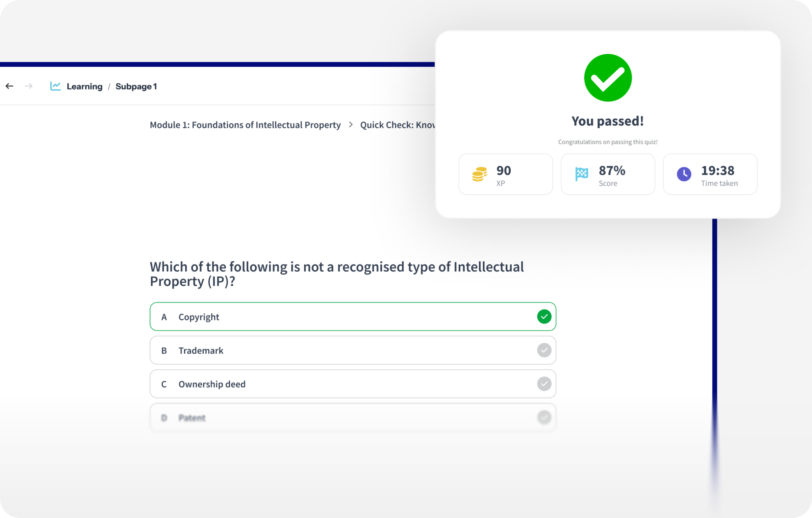
Task: Expand the module breadcrumb chevron
Action: (x=351, y=125)
